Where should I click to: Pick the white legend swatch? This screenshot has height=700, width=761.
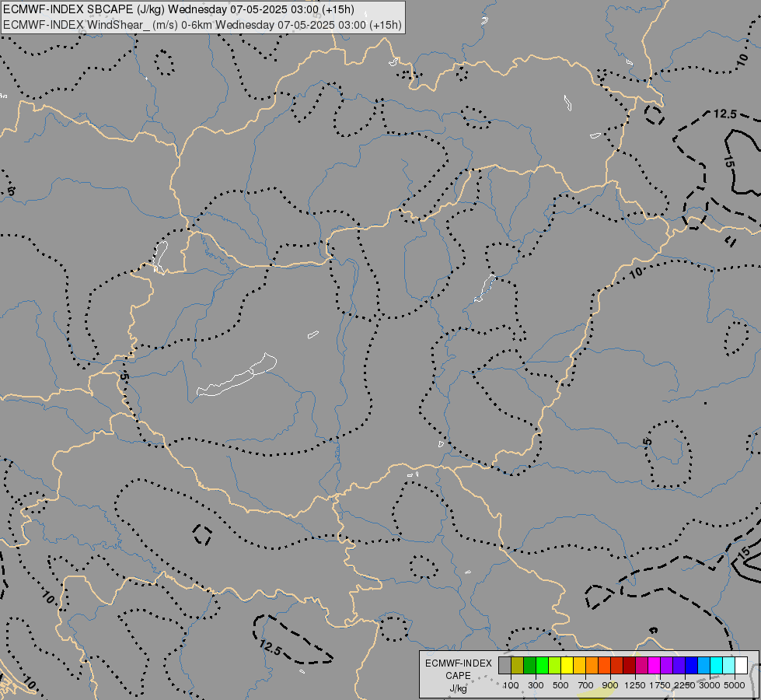point(741,666)
